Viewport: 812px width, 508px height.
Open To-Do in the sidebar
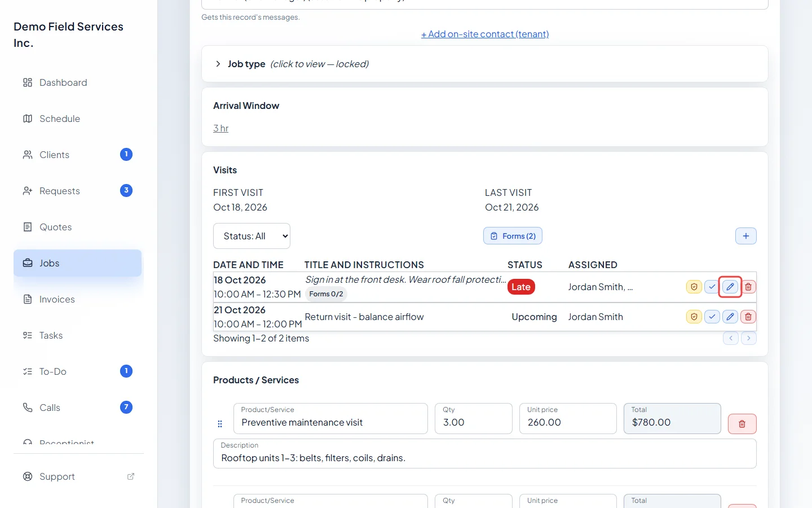tap(78, 371)
